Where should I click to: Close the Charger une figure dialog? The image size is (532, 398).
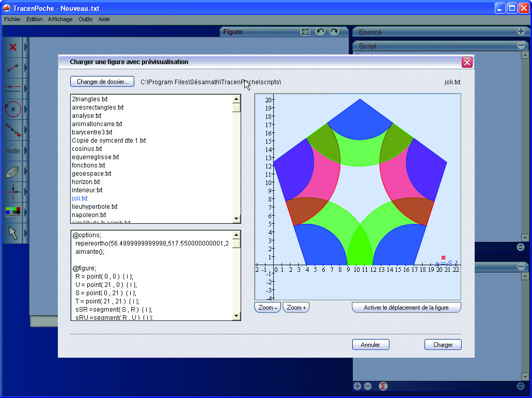(x=467, y=62)
